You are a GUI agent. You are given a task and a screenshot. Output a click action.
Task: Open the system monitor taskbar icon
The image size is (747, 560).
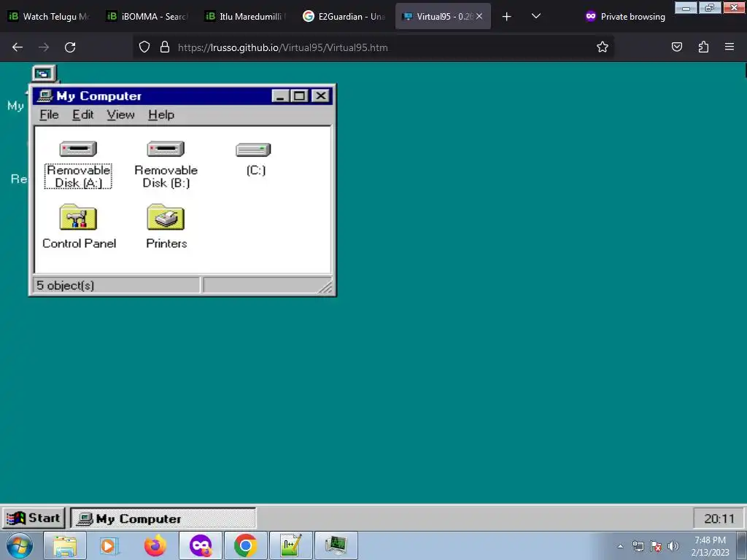coord(336,545)
